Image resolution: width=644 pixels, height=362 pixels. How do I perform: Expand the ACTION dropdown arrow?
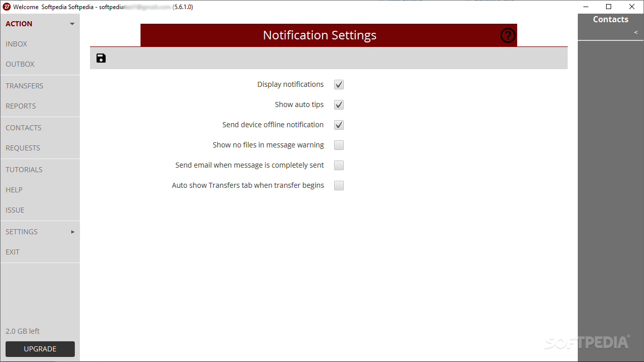coord(72,24)
